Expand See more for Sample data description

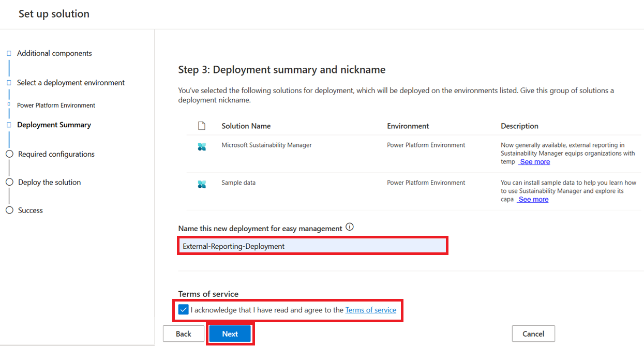point(533,199)
